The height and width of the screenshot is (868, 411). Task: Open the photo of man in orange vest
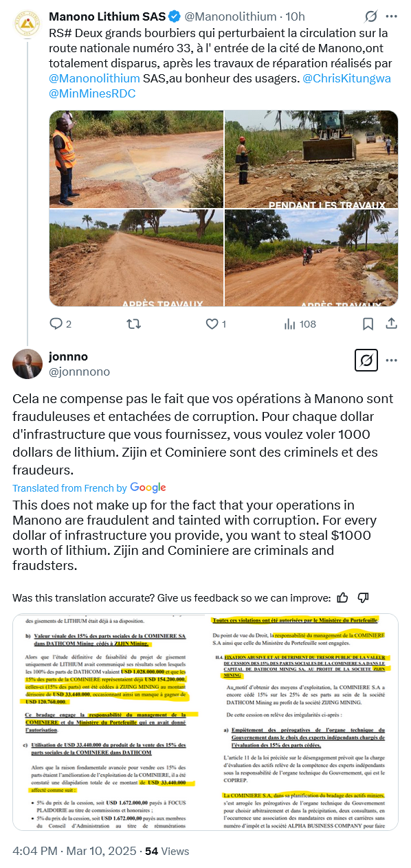136,159
